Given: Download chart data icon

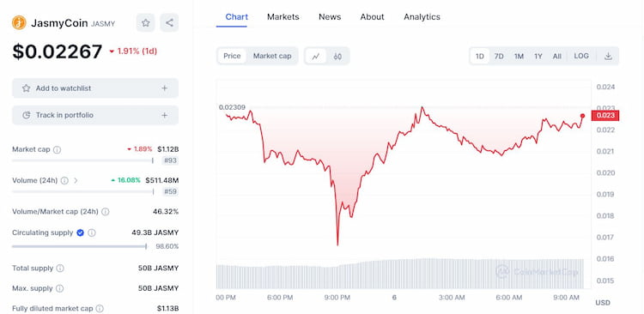Looking at the screenshot, I should click(x=608, y=57).
